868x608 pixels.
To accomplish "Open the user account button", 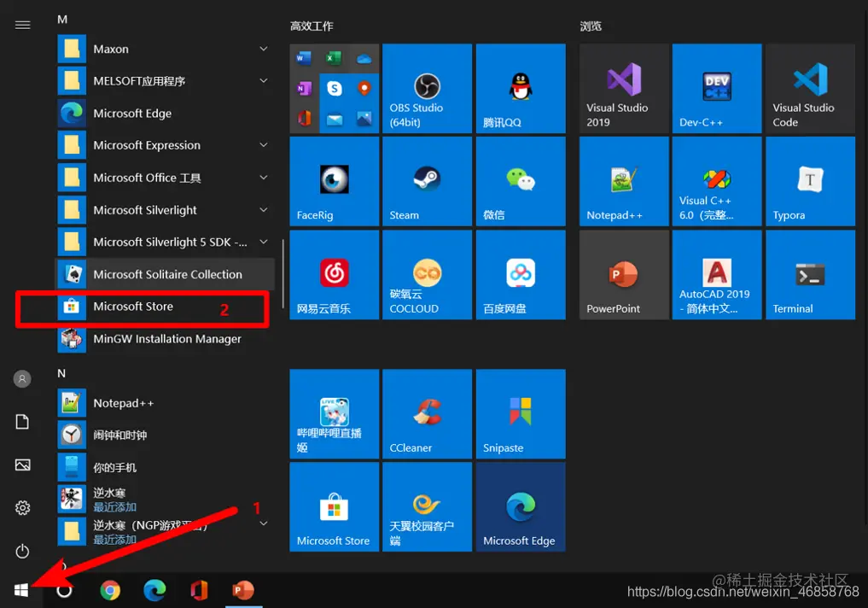I will click(22, 379).
